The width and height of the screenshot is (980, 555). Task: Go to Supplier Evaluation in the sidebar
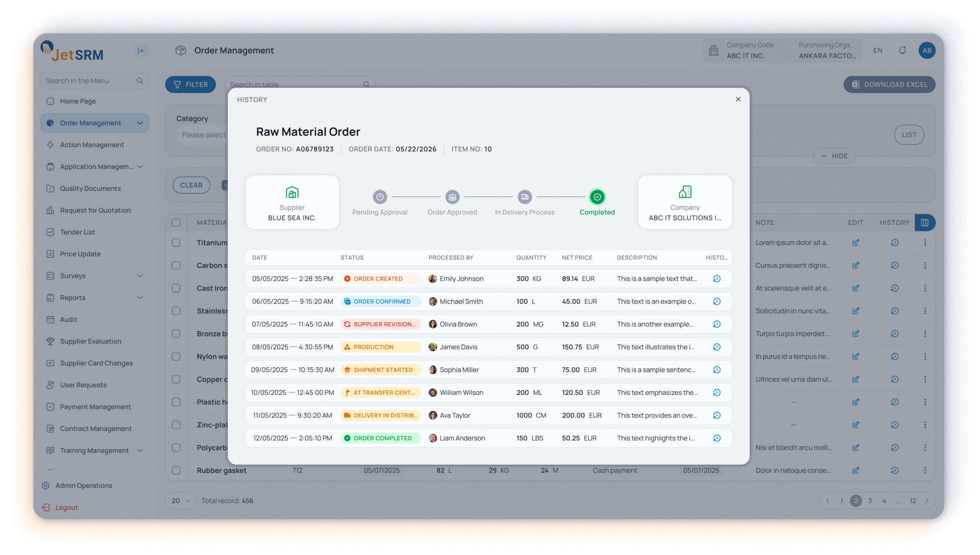90,341
